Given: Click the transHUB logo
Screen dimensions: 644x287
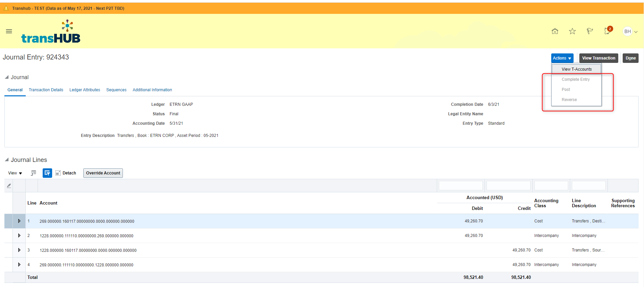Looking at the screenshot, I should point(51,31).
